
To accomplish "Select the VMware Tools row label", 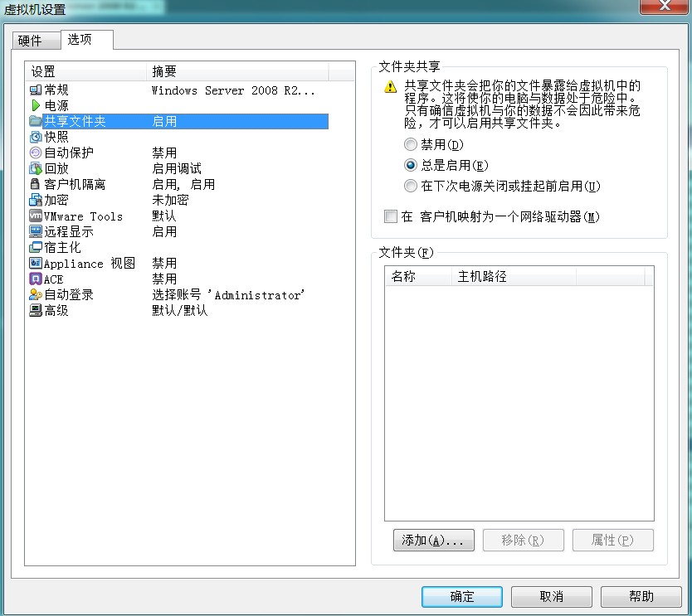I will pyautogui.click(x=84, y=216).
